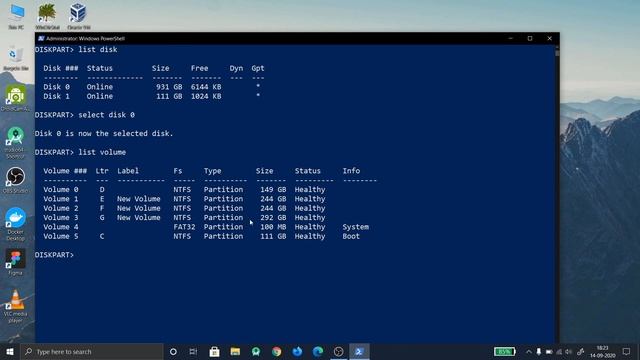This screenshot has width=640, height=360.
Task: Click 'Disk 0 is now the selected disk.' message
Action: 104,133
